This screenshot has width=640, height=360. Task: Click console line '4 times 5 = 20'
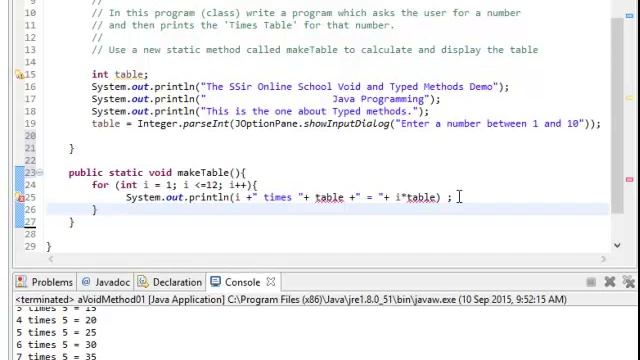tap(56, 320)
